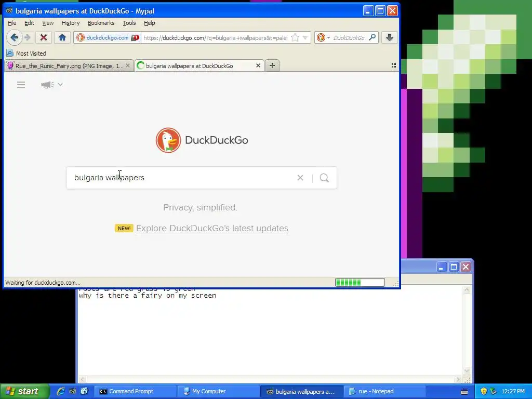Image resolution: width=532 pixels, height=399 pixels.
Task: Open the View menu
Action: coord(48,23)
